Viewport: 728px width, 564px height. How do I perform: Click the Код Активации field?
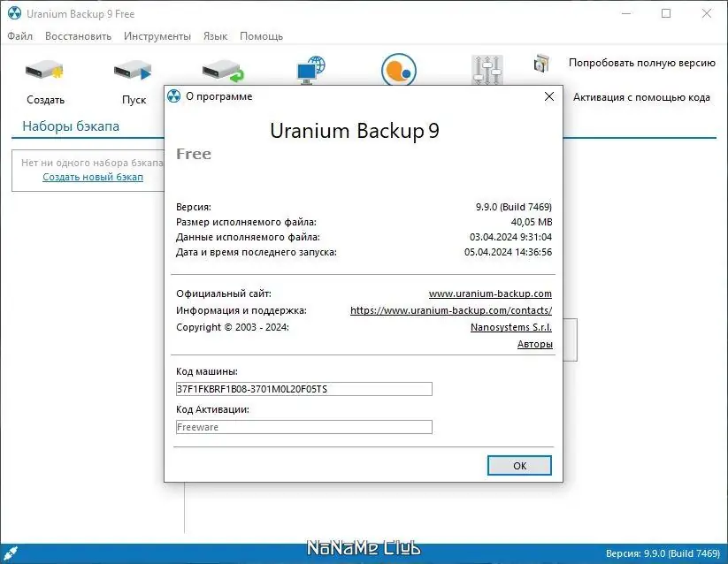pyautogui.click(x=304, y=427)
